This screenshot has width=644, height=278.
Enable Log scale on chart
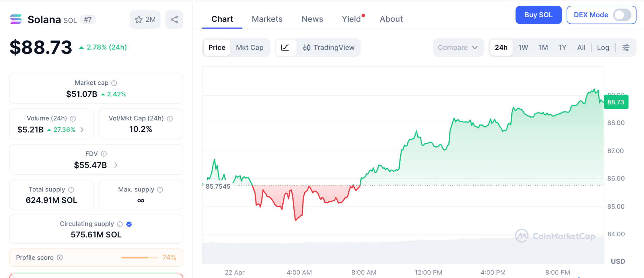pos(603,47)
